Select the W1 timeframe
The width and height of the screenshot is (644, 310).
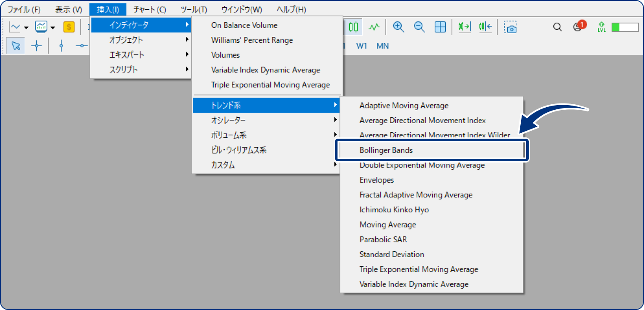tap(361, 46)
